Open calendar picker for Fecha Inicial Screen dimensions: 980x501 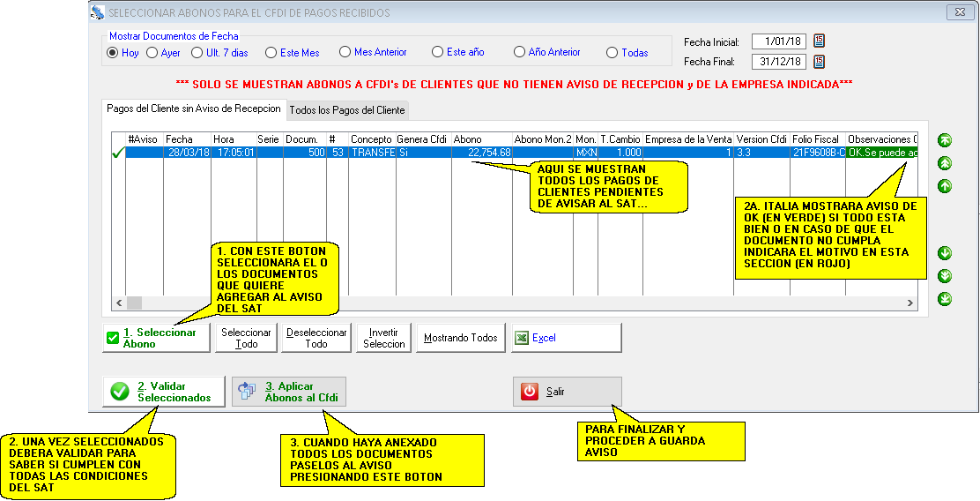pyautogui.click(x=819, y=41)
